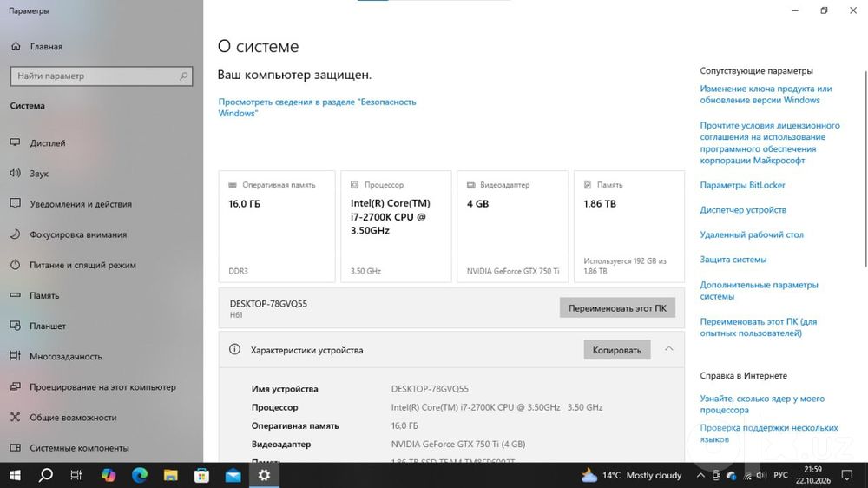Open Дополнительные параметры системы link
The height and width of the screenshot is (488, 868).
coord(759,290)
